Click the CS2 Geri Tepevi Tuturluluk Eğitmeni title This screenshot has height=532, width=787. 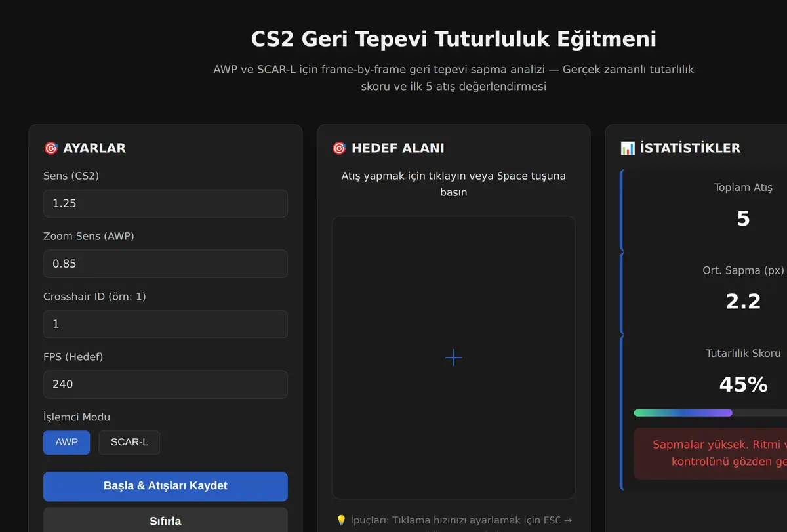pos(454,39)
